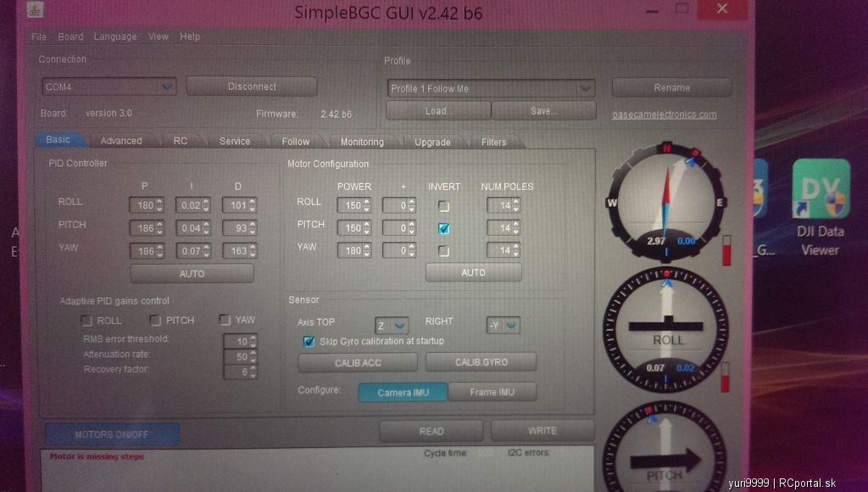Open the Axis RIGHT dropdown
868x492 pixels.
pos(503,325)
